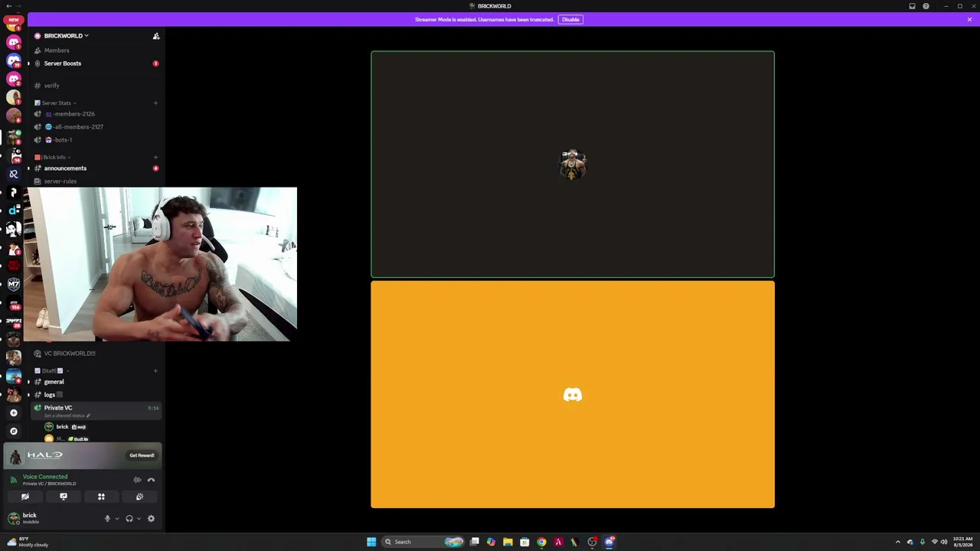
Task: Open the soundboard
Action: point(139,497)
